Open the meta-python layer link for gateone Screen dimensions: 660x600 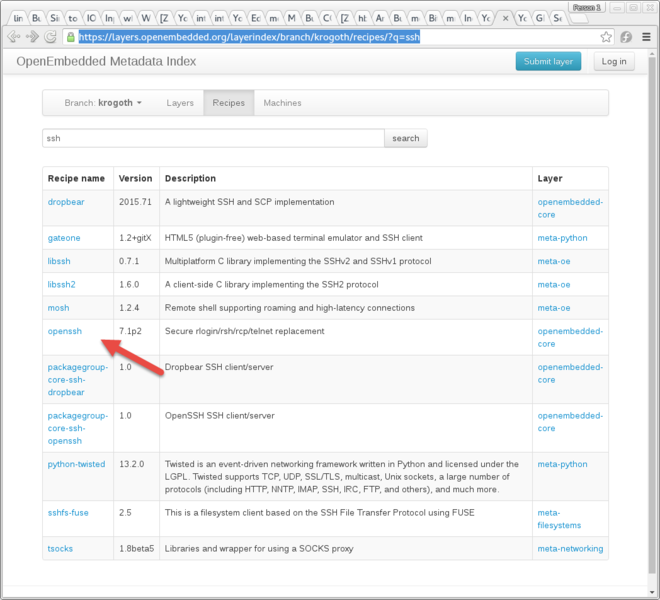click(562, 238)
